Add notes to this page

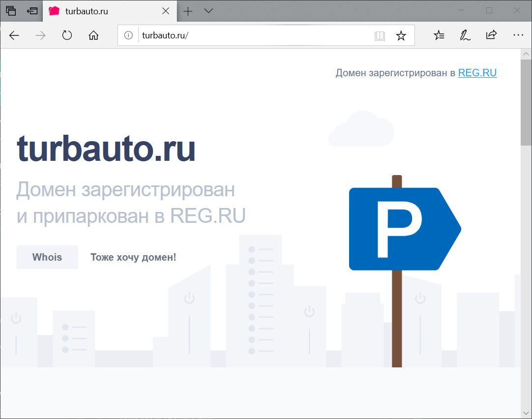click(465, 35)
